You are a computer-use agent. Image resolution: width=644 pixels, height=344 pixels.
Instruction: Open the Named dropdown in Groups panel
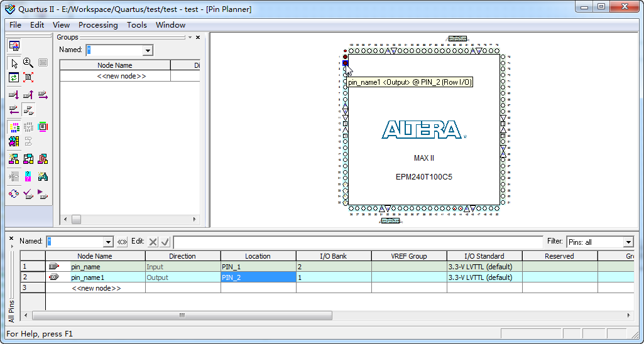(148, 50)
